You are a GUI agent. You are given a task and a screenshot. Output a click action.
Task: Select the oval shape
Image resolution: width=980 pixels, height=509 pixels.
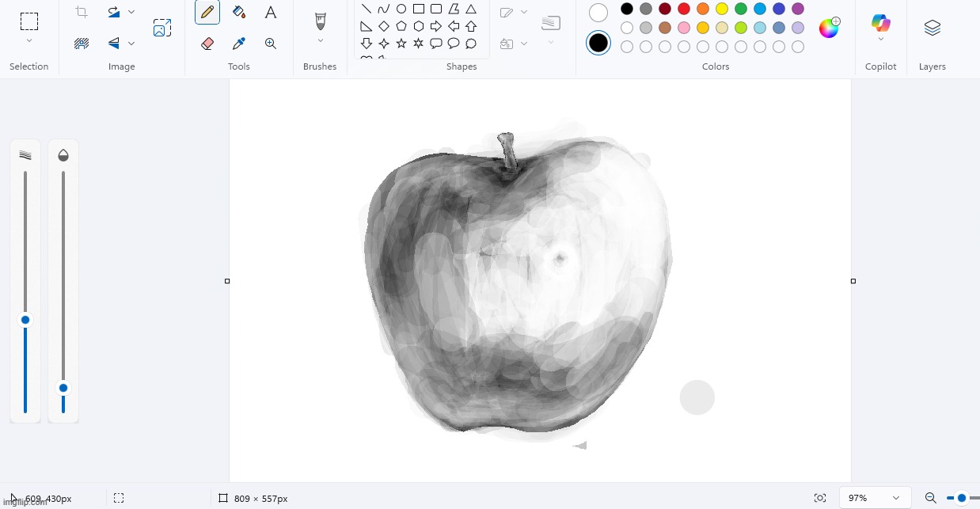tap(401, 9)
